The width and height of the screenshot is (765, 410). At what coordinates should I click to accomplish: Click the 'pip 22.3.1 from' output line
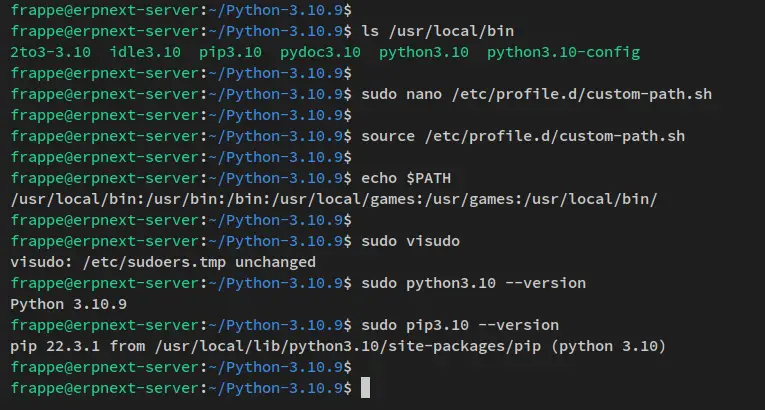click(338, 346)
